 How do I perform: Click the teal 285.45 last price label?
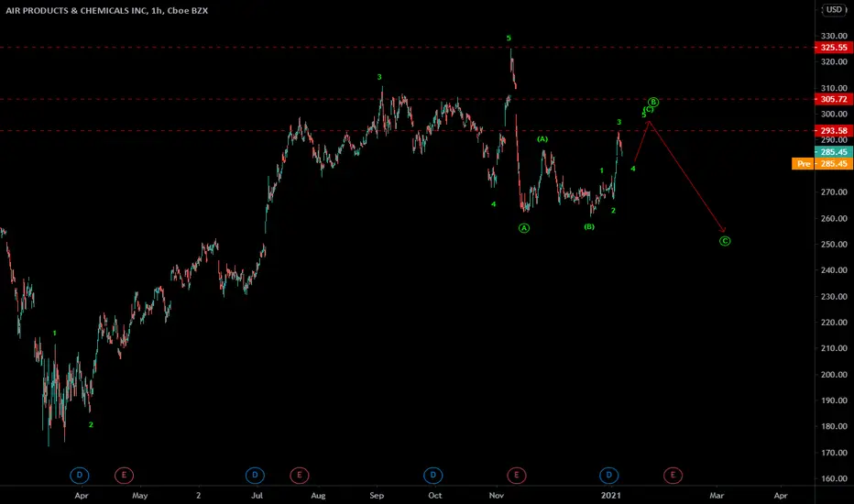point(834,152)
